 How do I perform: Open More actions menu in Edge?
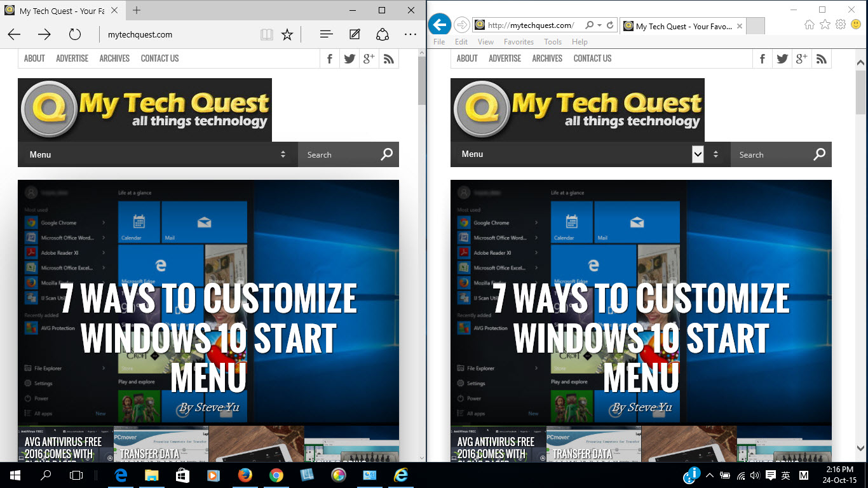410,34
